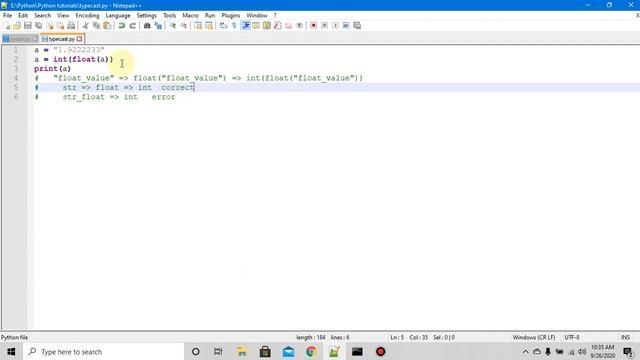The height and width of the screenshot is (360, 640).
Task: Click the 'length : 184' status text
Action: (311, 338)
